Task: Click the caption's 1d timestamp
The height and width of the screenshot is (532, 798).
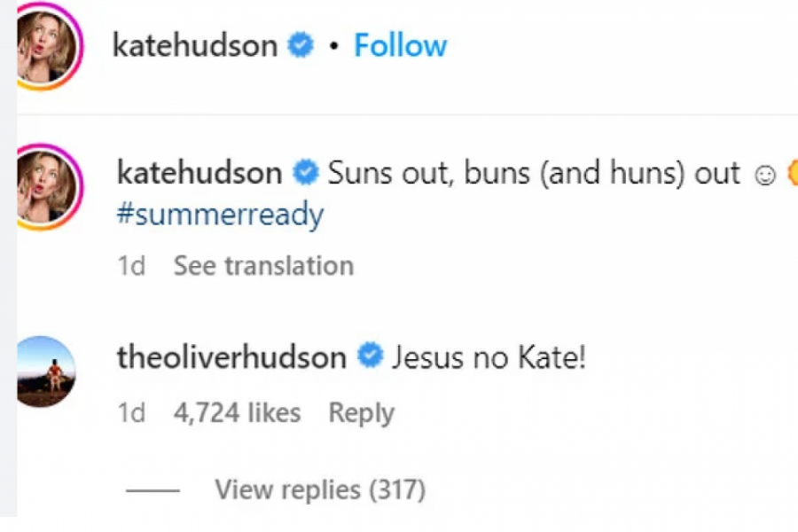Action: click(131, 266)
